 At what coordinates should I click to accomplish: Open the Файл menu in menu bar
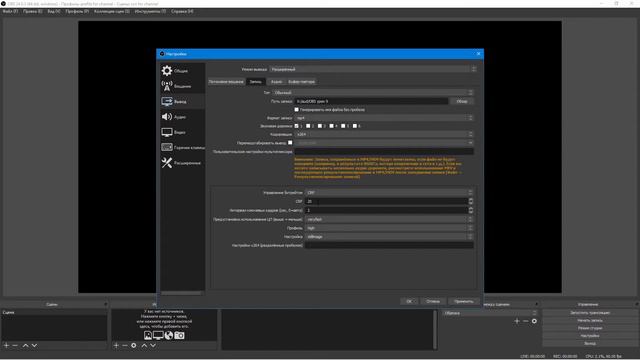[10, 11]
